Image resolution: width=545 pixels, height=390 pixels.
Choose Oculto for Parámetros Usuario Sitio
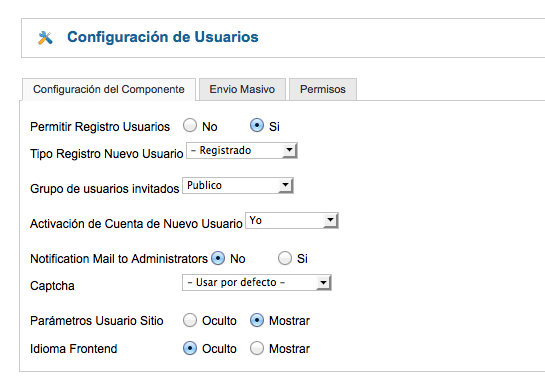pos(190,320)
